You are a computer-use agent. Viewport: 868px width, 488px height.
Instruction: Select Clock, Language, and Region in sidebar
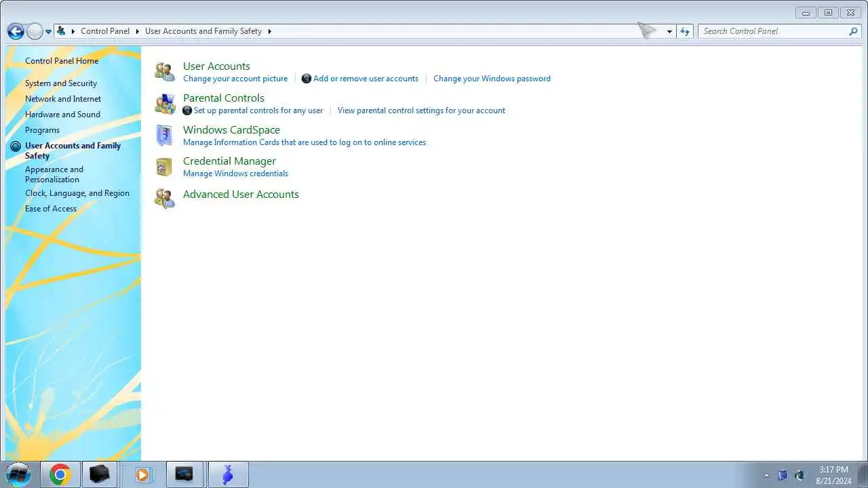pos(77,193)
